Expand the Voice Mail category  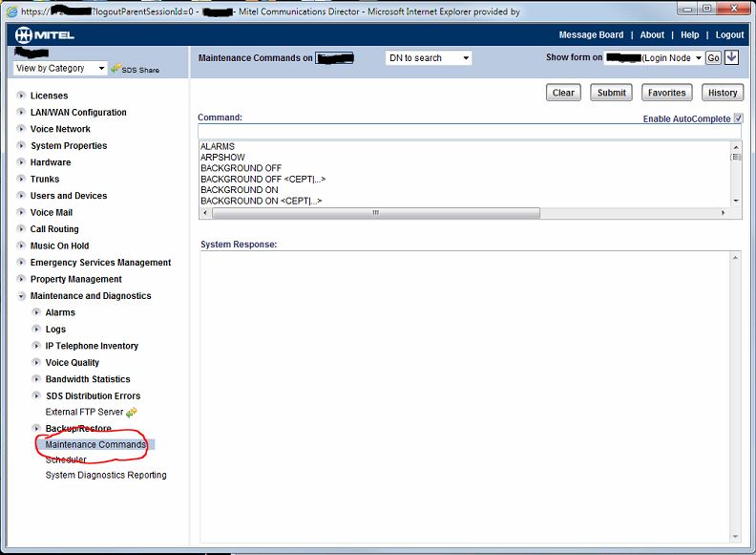(x=21, y=212)
